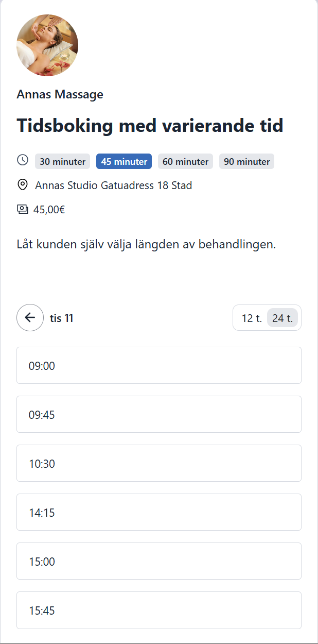Image resolution: width=318 pixels, height=644 pixels.
Task: Select the 45 minuter duration
Action: pyautogui.click(x=124, y=161)
